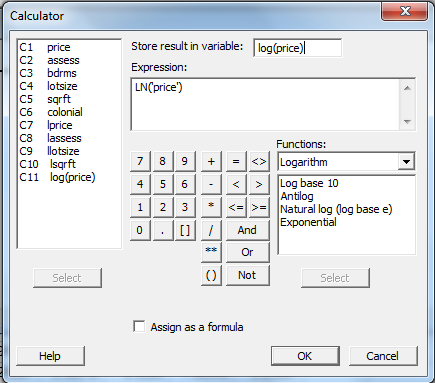Insert the minus operator
Viewport: 435px width, 383px height.
211,184
